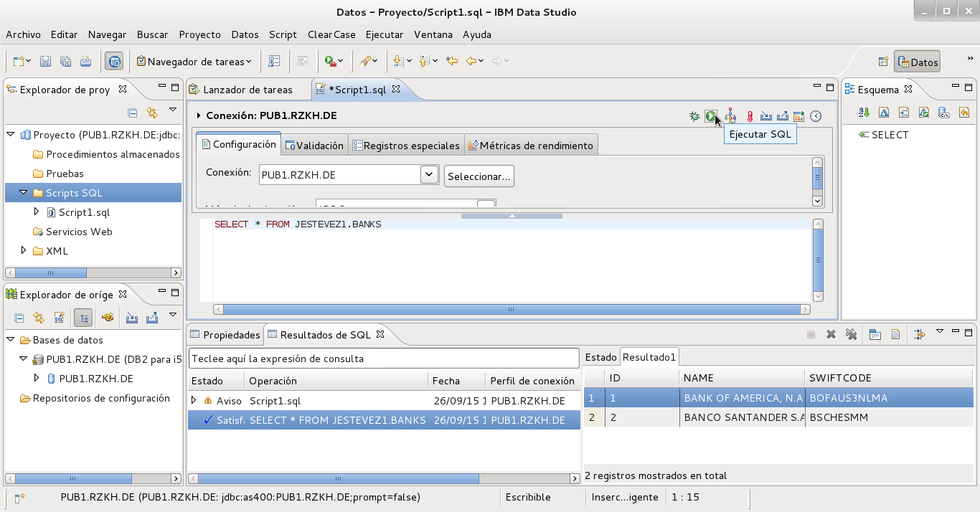Image resolution: width=980 pixels, height=512 pixels.
Task: Toggle the tree layout button in Explorador de orígenes
Action: (83, 318)
